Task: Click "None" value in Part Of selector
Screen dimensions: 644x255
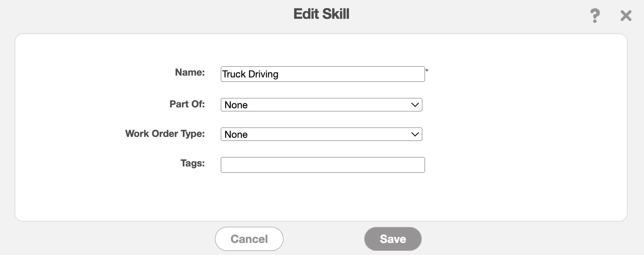Action: (236, 105)
